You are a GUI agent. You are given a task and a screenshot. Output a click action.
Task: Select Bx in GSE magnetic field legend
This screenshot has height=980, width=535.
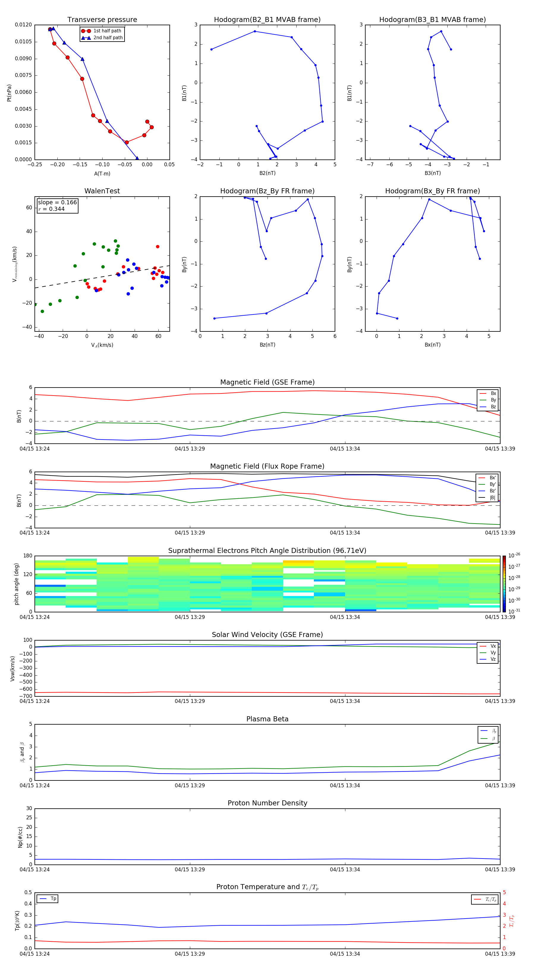pos(488,393)
